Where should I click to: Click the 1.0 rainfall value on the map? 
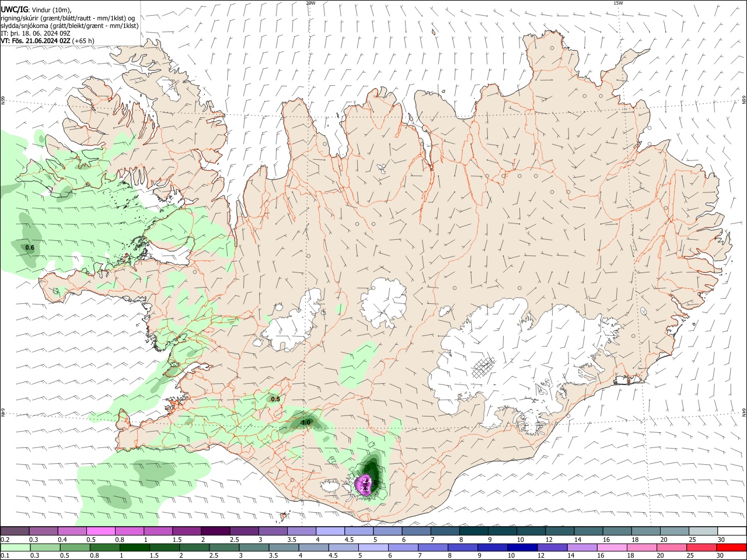[x=305, y=422]
